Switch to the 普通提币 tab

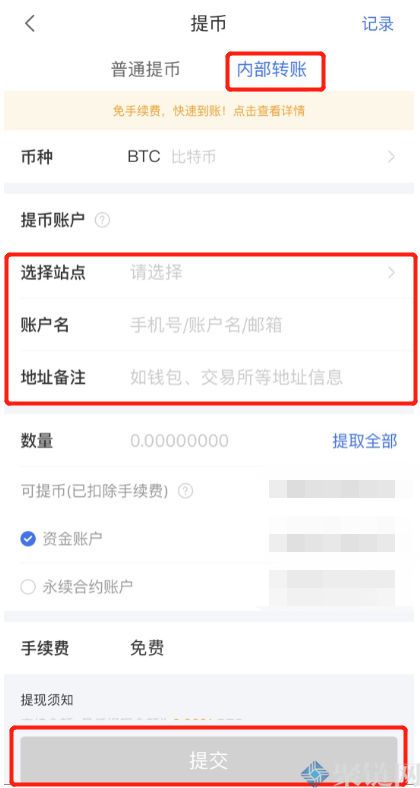(145, 70)
